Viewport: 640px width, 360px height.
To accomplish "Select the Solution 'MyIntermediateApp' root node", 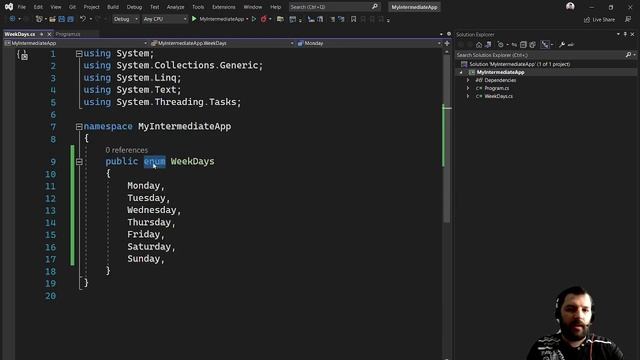I will [x=519, y=64].
